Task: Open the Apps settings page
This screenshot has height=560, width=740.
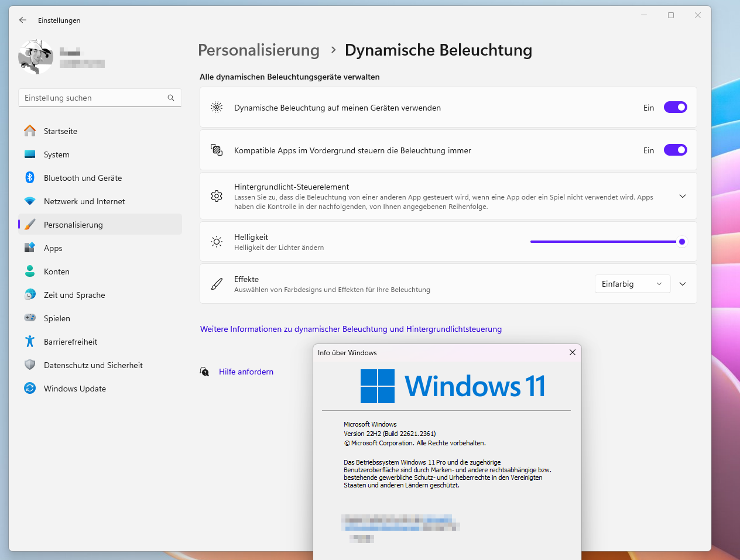Action: point(100,248)
